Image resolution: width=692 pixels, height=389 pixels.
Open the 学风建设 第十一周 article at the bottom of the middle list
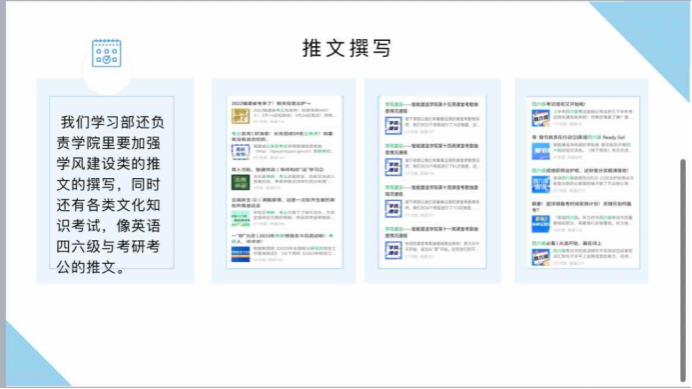tap(431, 232)
